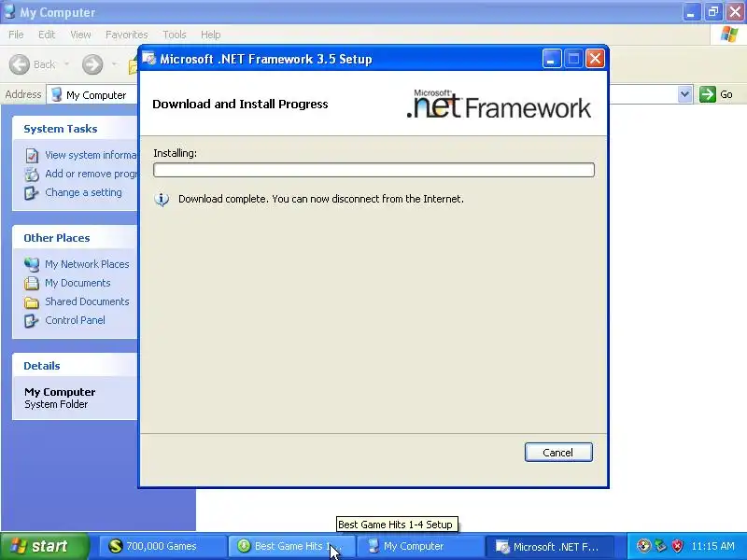Open My Network Places link

(x=87, y=264)
